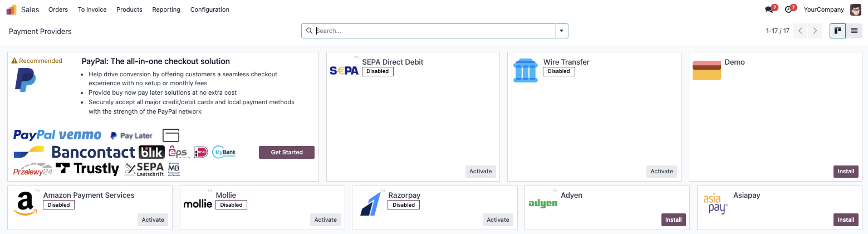
Task: Activate the Razorpay provider
Action: click(498, 220)
